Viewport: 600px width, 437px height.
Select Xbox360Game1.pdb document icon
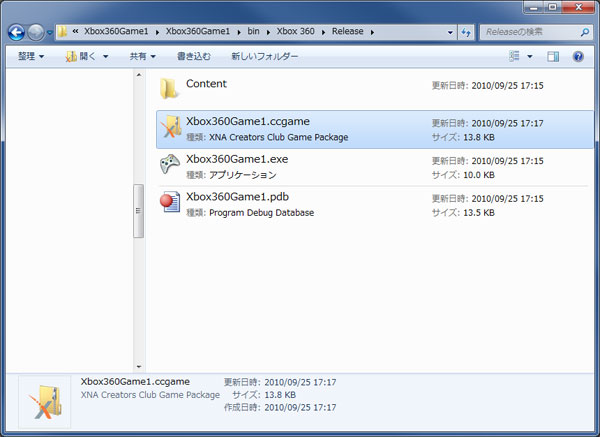click(x=170, y=202)
